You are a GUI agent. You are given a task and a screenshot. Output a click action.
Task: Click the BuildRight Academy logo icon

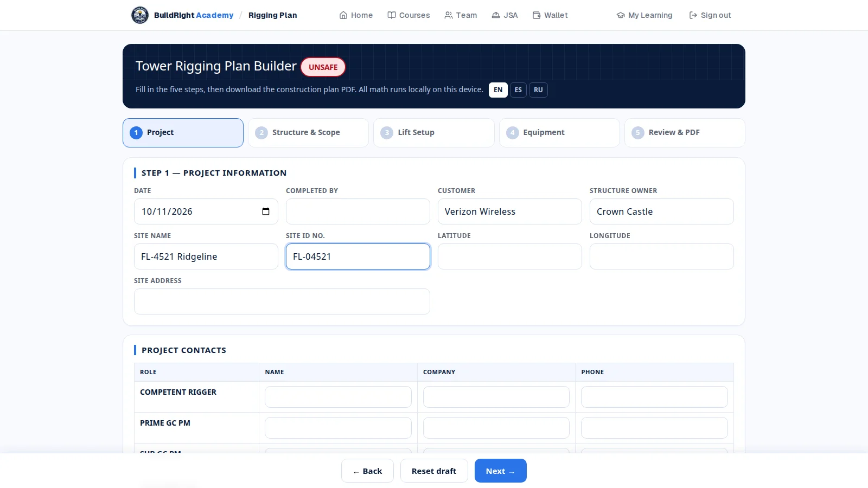pyautogui.click(x=140, y=15)
